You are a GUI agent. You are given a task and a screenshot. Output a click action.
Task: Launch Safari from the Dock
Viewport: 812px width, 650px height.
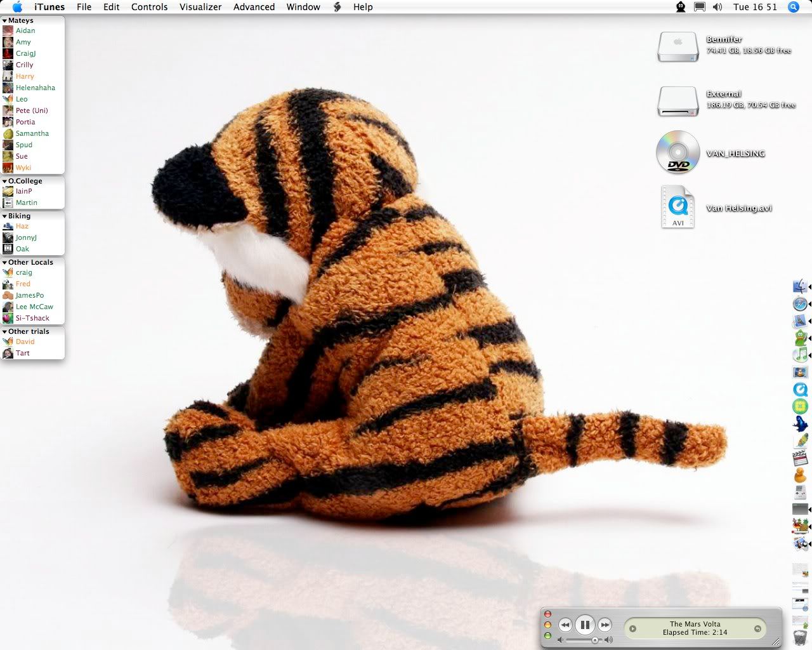pyautogui.click(x=800, y=304)
